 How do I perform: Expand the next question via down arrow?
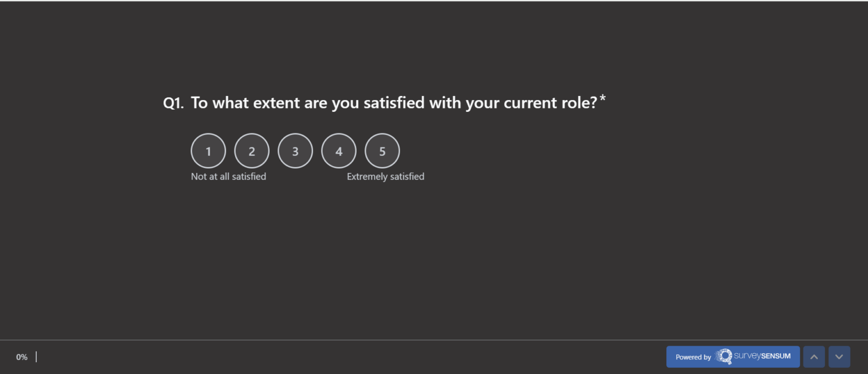pyautogui.click(x=839, y=356)
